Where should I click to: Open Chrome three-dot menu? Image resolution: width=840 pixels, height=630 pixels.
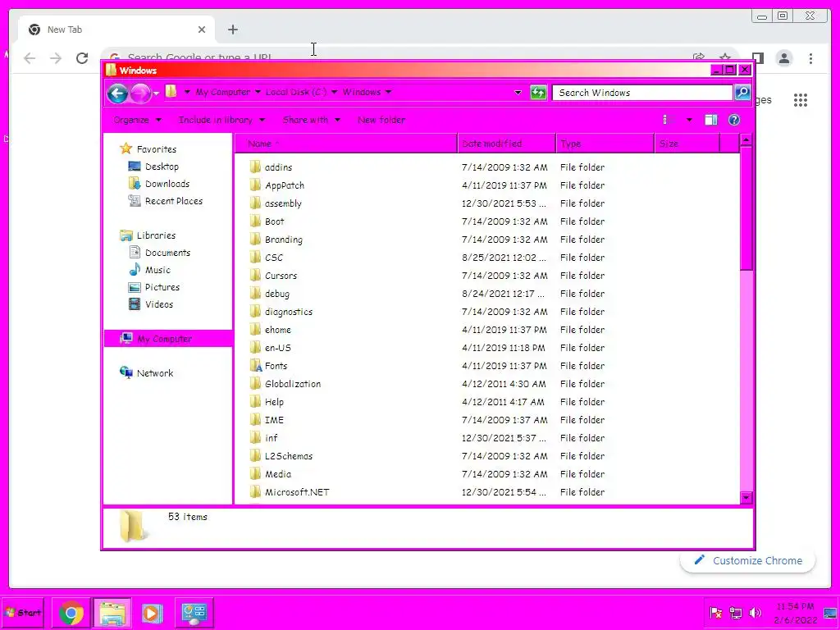810,58
